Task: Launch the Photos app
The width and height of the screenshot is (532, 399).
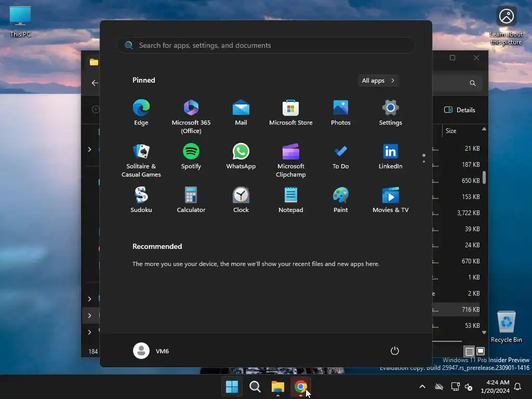Action: (x=341, y=113)
